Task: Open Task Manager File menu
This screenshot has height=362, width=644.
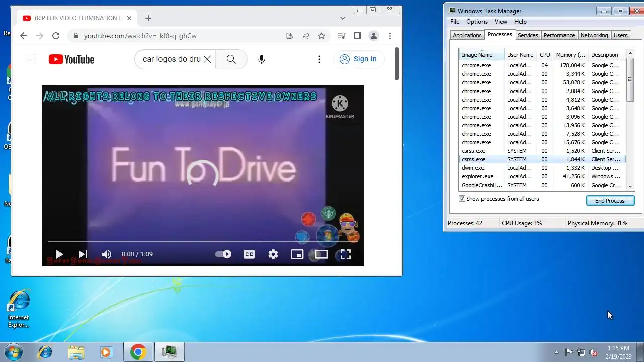Action: [x=455, y=22]
